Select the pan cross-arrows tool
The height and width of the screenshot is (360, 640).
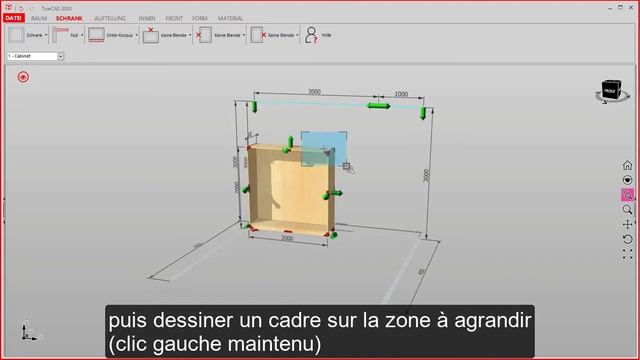(x=627, y=224)
